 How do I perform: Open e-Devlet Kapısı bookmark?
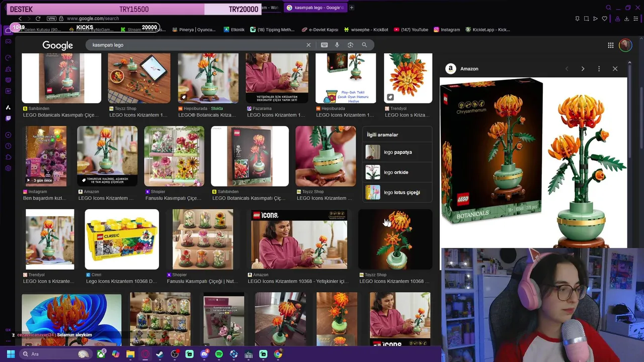[x=320, y=30]
